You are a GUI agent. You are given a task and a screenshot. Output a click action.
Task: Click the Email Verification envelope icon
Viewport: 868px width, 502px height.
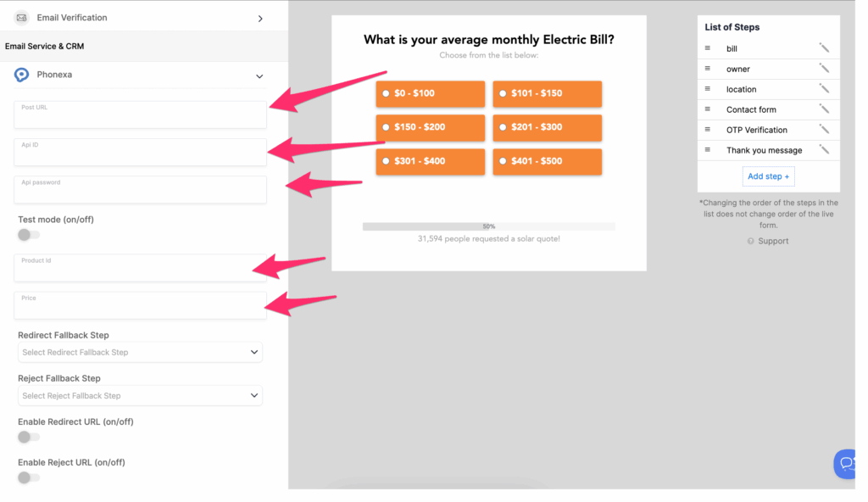point(22,18)
